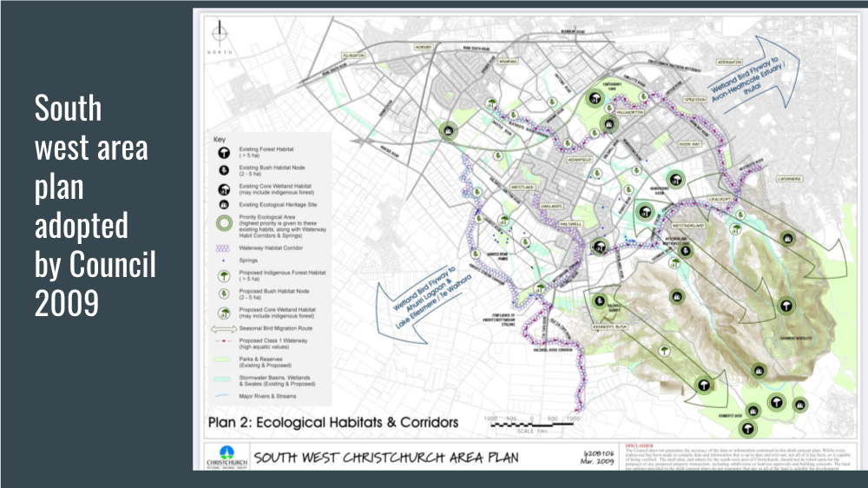The height and width of the screenshot is (488, 868).
Task: Click the 'Major Rivers & Streams' key label
Action: click(x=267, y=396)
